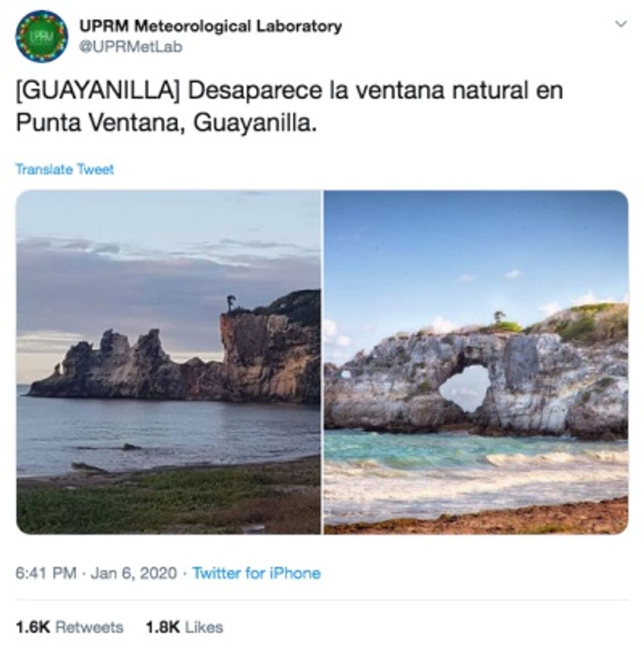Click the Translate Tweet link
The width and height of the screenshot is (644, 649).
(64, 169)
